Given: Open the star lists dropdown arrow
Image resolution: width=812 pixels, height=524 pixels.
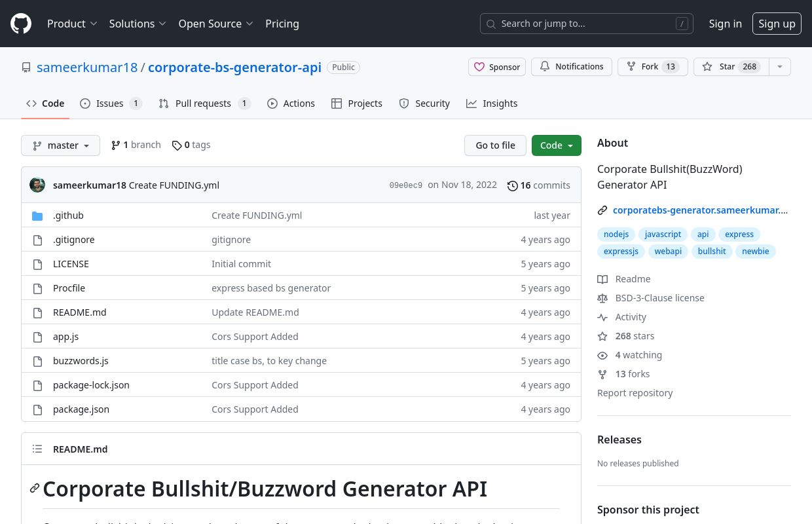Looking at the screenshot, I should click(779, 67).
